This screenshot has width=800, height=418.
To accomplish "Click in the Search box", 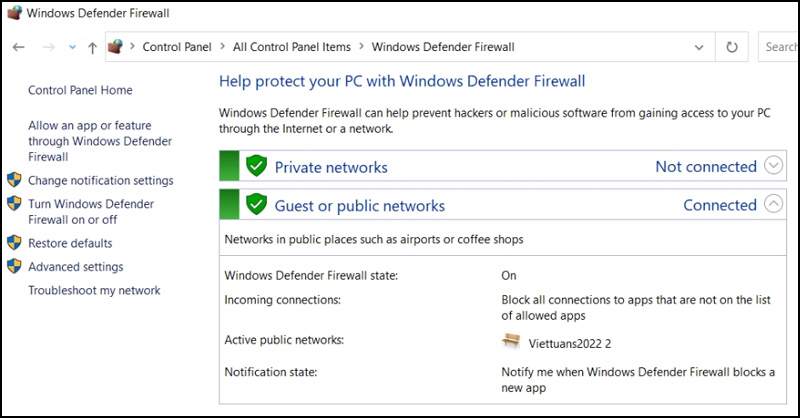I will 779,47.
